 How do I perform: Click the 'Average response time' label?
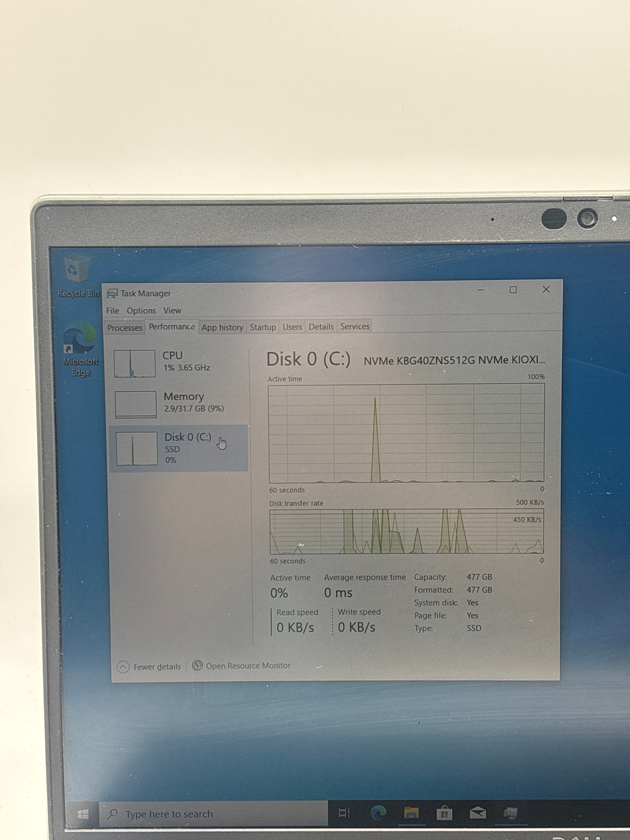click(x=365, y=577)
